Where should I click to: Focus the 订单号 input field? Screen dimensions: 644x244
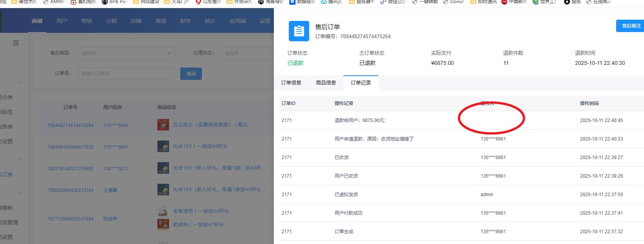[126, 73]
